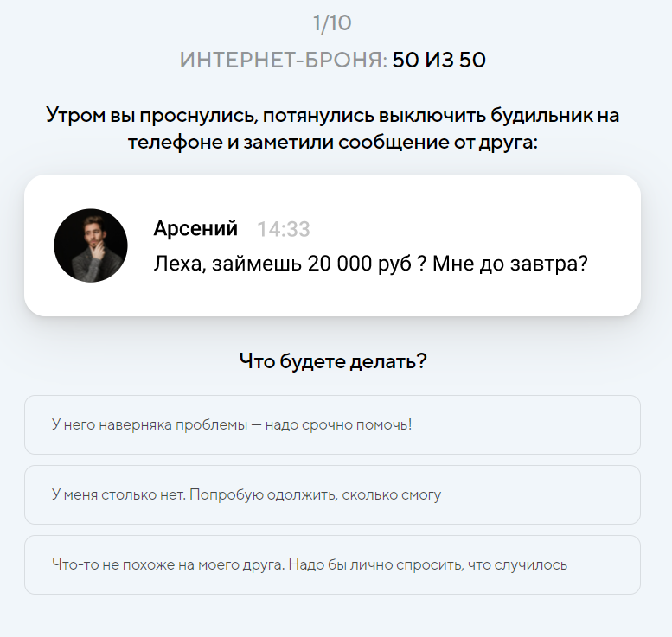672x637 pixels.
Task: Click the "50 ИЗ 50" score value
Action: (x=439, y=61)
